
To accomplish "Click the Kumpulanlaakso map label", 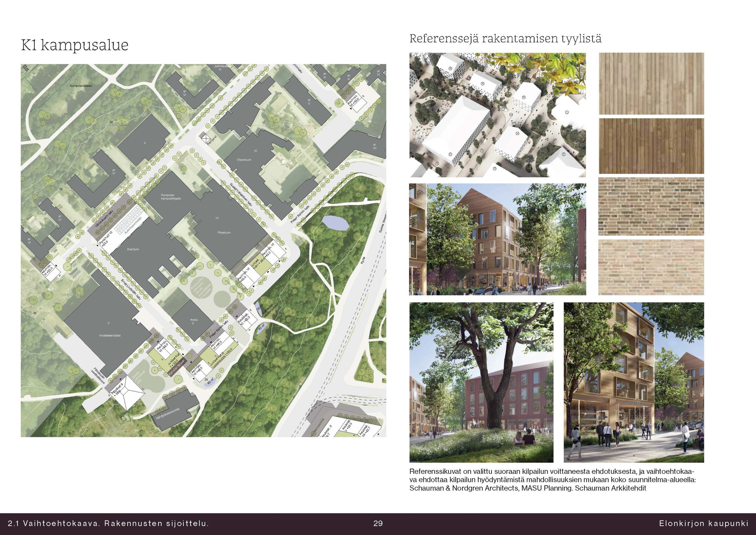I will coord(81,86).
